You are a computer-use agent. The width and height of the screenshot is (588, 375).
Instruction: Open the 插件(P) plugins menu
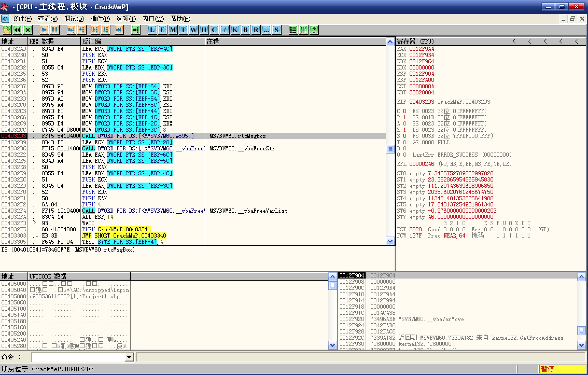(100, 19)
